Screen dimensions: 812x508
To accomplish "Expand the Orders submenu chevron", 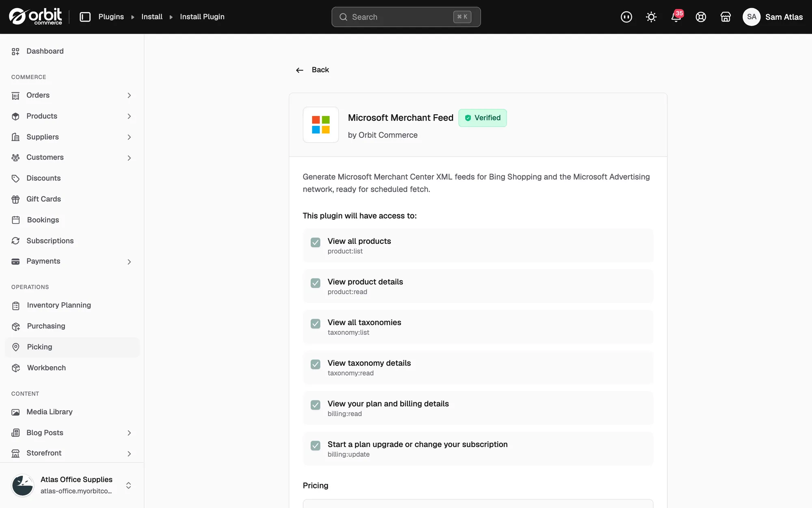I will (x=129, y=96).
